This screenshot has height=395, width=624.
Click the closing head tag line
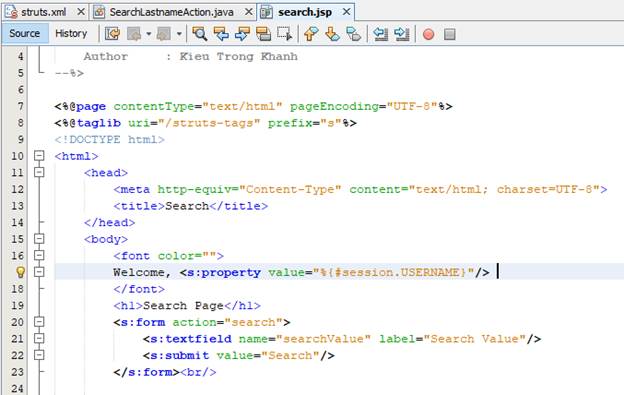click(x=109, y=223)
